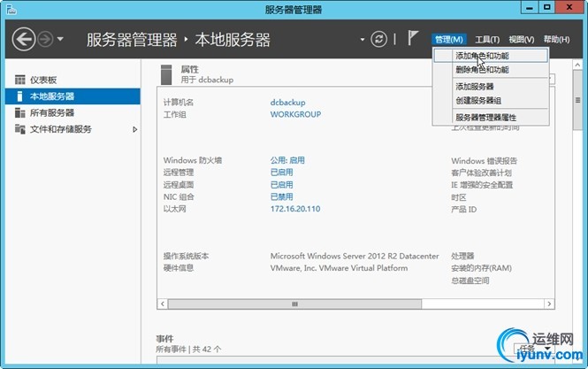
Task: Click the 文件和存储服务 icon
Action: [19, 129]
